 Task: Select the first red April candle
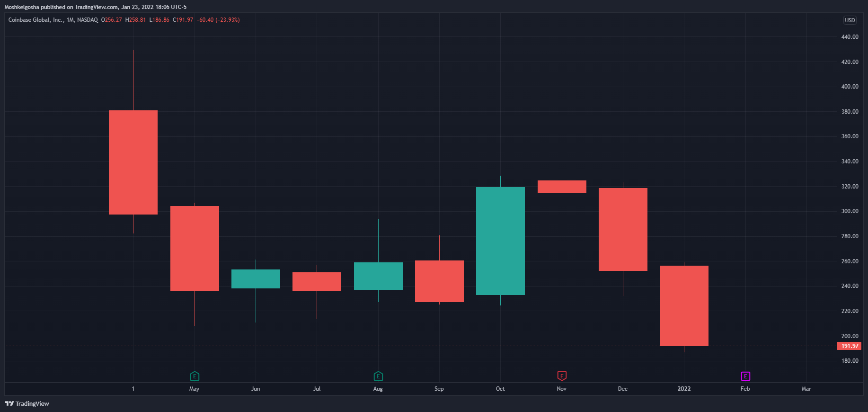(133, 162)
